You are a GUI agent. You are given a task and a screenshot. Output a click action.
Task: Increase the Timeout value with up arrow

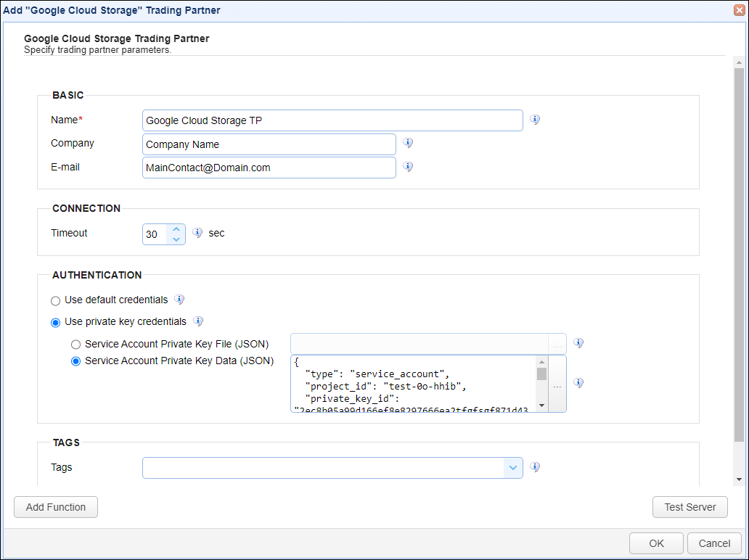(176, 229)
